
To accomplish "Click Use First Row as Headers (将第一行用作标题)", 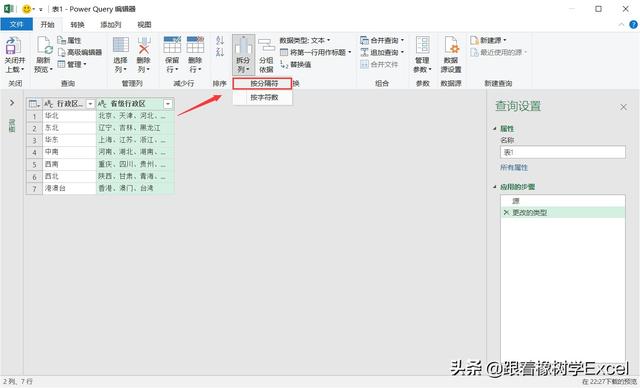I will pyautogui.click(x=316, y=52).
